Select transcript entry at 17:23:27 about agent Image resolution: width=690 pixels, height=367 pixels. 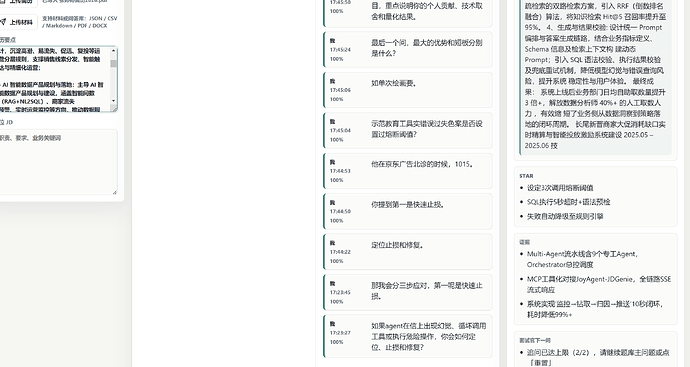(x=408, y=336)
